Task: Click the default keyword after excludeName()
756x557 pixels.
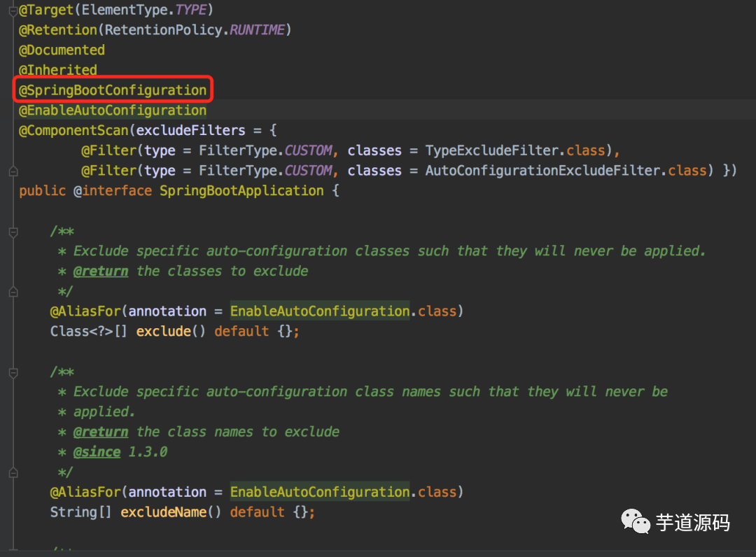Action: tap(257, 512)
